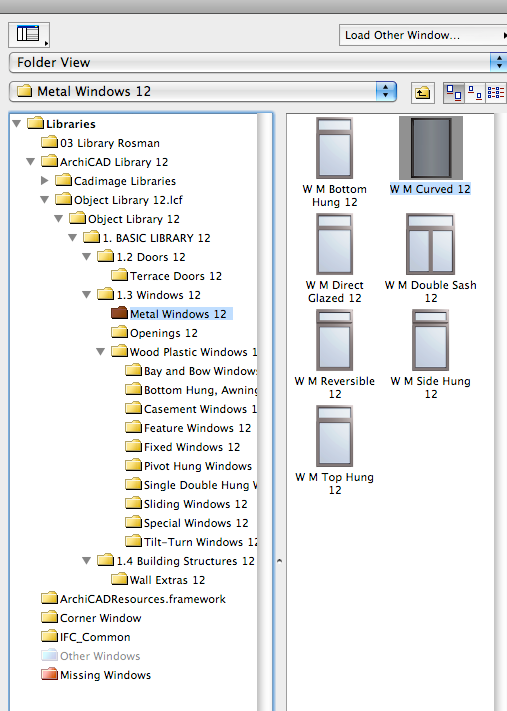The image size is (507, 711).
Task: Select Special Windows 12 folder
Action: point(187,523)
